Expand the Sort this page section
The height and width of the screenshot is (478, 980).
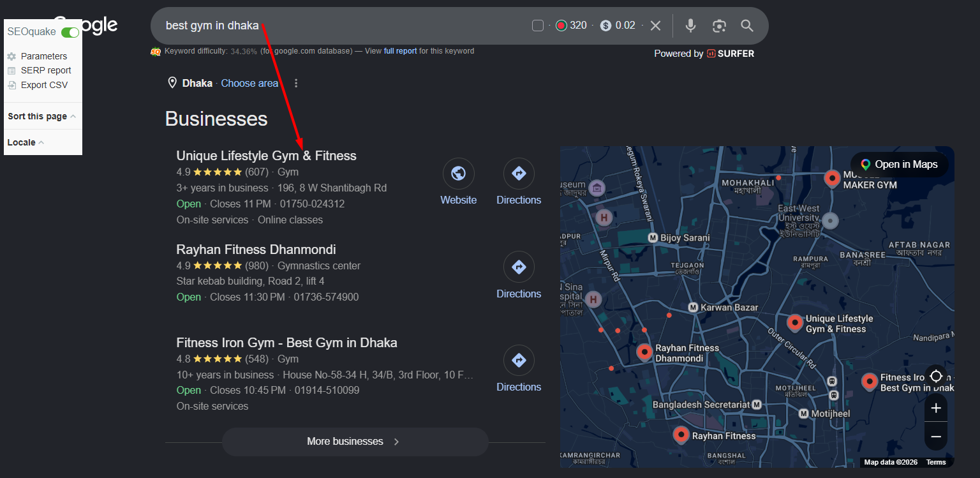tap(42, 116)
